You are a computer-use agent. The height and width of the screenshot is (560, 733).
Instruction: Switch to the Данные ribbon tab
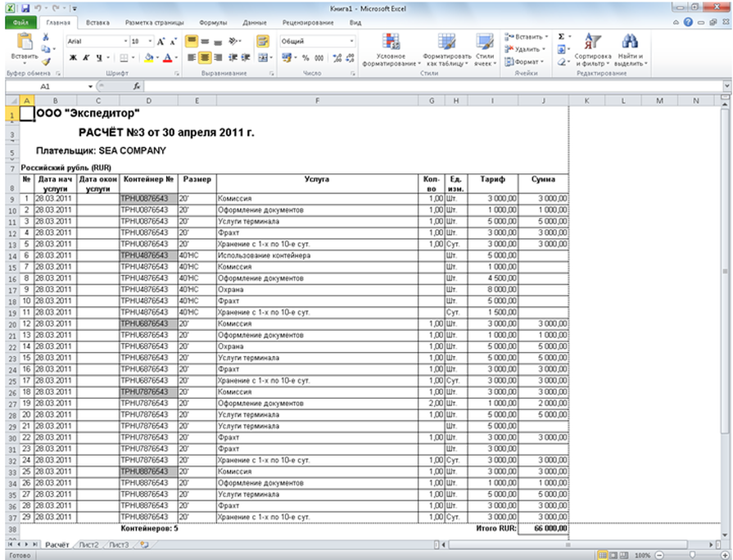[x=255, y=22]
